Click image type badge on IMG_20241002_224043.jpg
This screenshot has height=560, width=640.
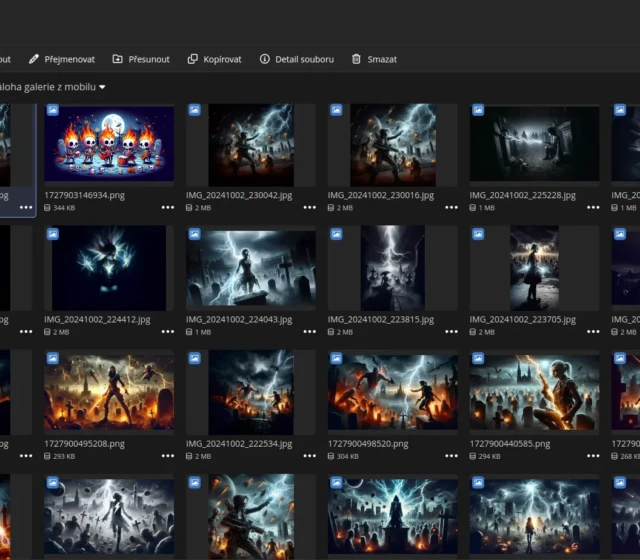[x=195, y=234]
